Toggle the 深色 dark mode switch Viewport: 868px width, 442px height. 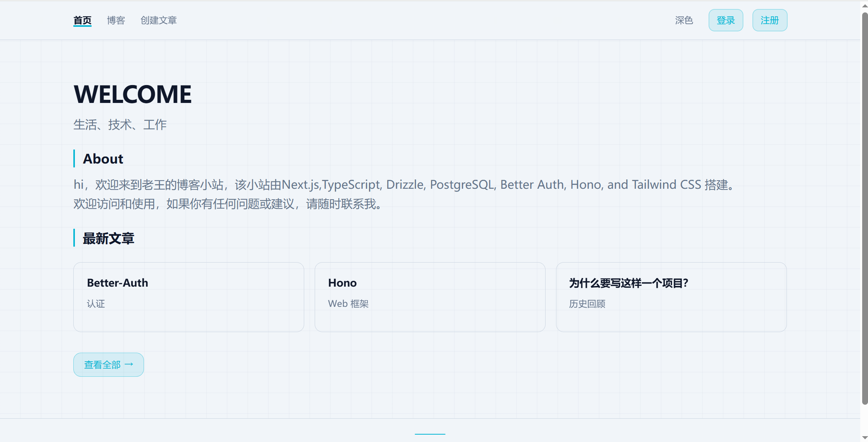[x=684, y=20]
